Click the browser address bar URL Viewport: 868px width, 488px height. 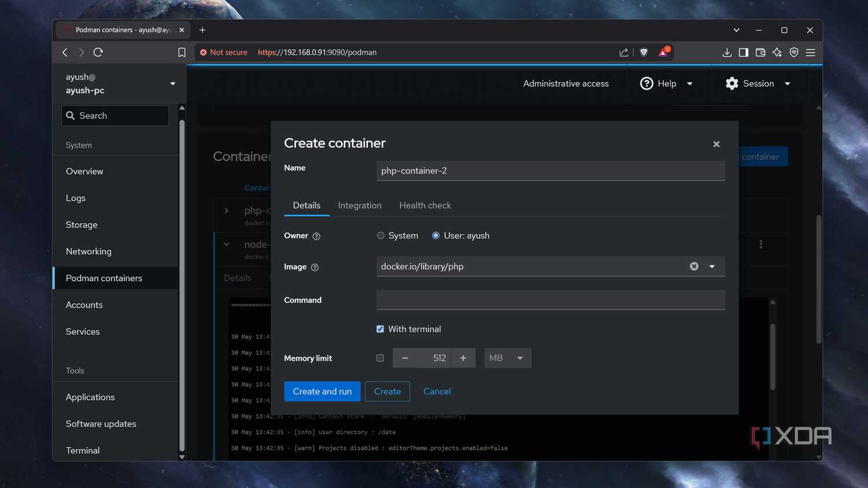click(317, 53)
